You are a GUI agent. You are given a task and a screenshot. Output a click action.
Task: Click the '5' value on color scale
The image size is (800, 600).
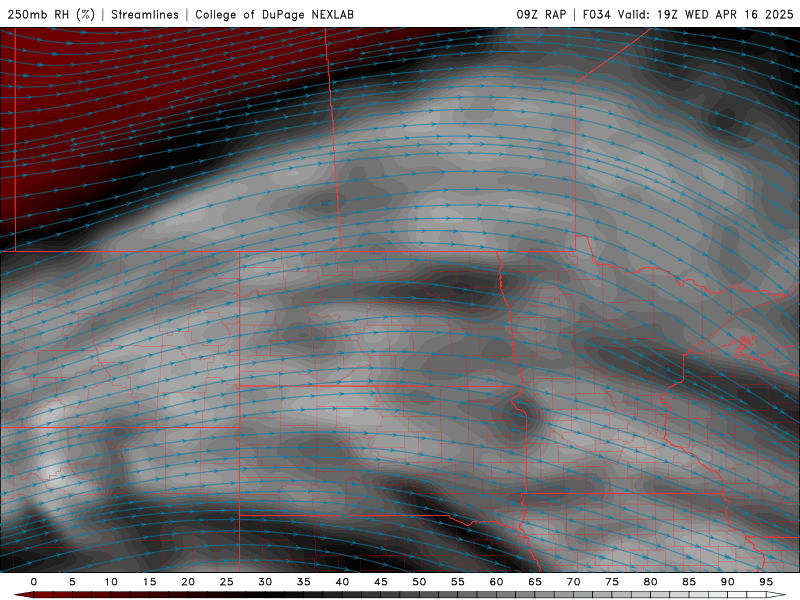(72, 582)
